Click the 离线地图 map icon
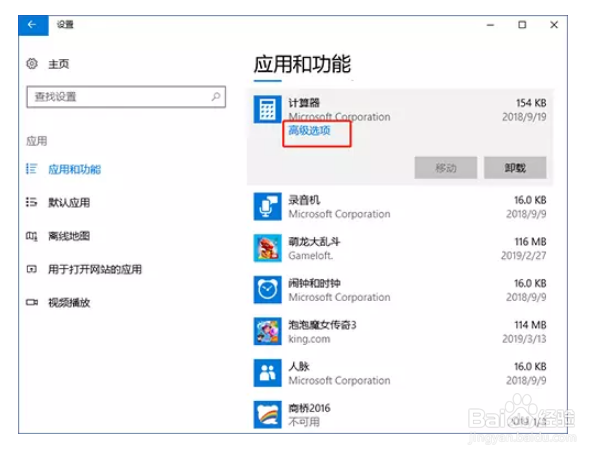Screen dimensions: 611x459 (32, 236)
